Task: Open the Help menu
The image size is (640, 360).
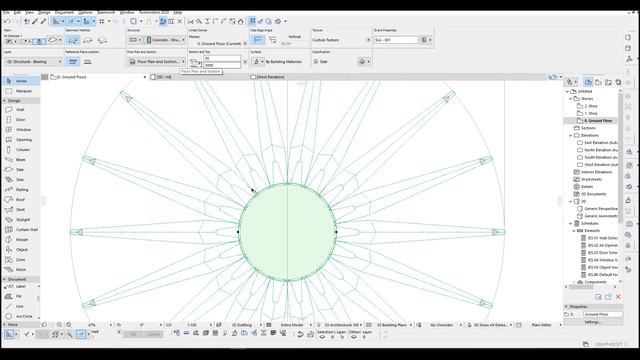Action: 178,13
